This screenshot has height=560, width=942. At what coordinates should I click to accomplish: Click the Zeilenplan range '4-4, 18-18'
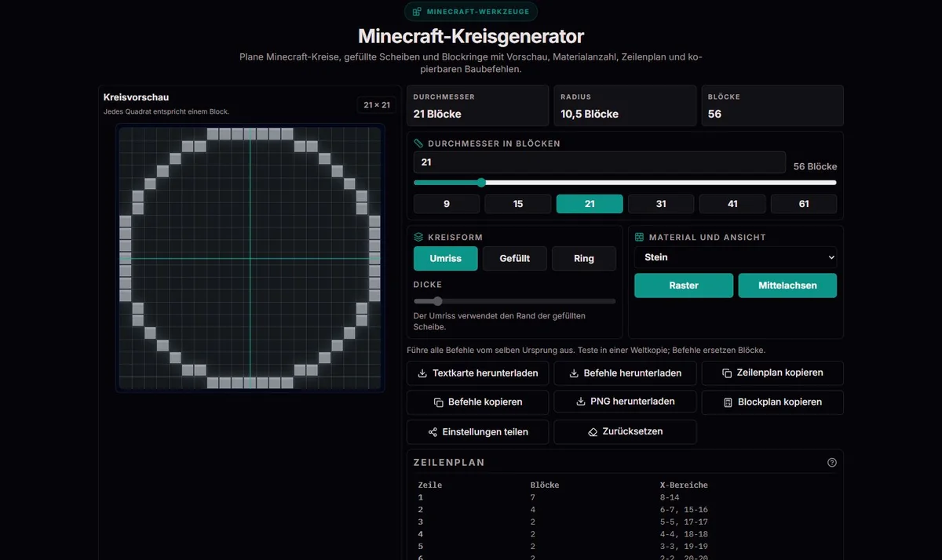tap(684, 535)
